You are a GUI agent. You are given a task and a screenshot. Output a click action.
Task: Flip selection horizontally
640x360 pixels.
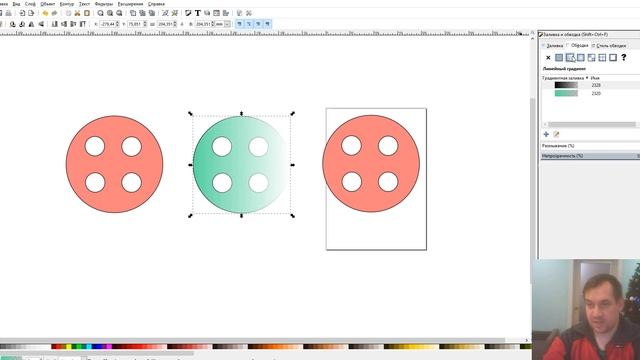(x=31, y=24)
